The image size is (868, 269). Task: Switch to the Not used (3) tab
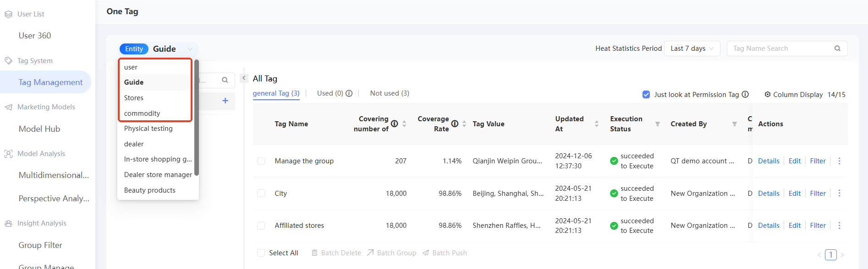click(390, 93)
